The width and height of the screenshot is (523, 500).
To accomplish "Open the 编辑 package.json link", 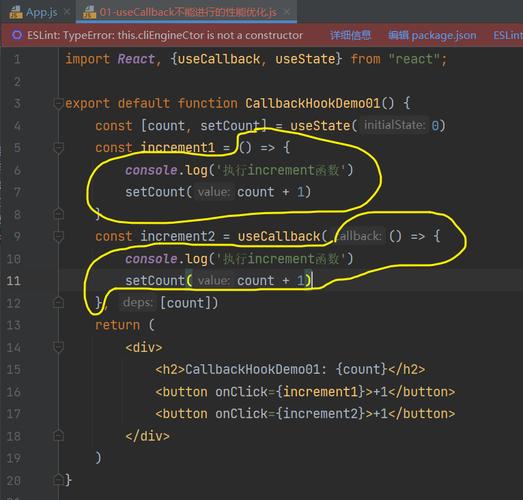I will pos(432,35).
